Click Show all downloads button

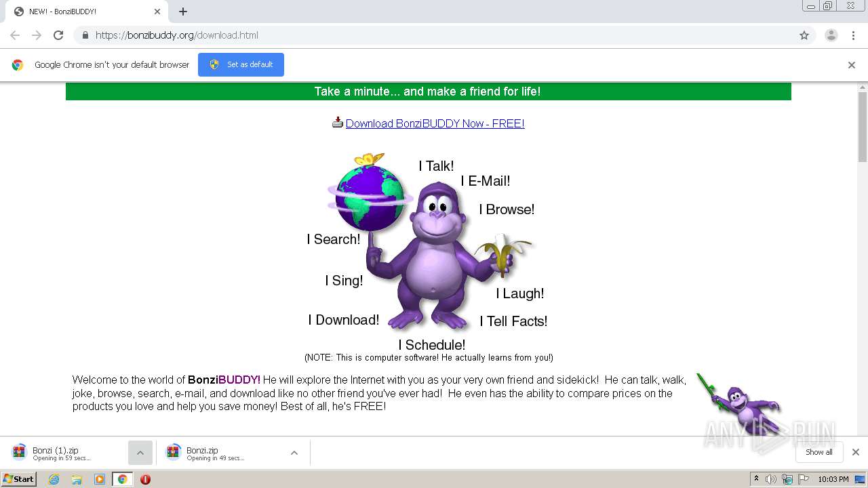tap(818, 452)
